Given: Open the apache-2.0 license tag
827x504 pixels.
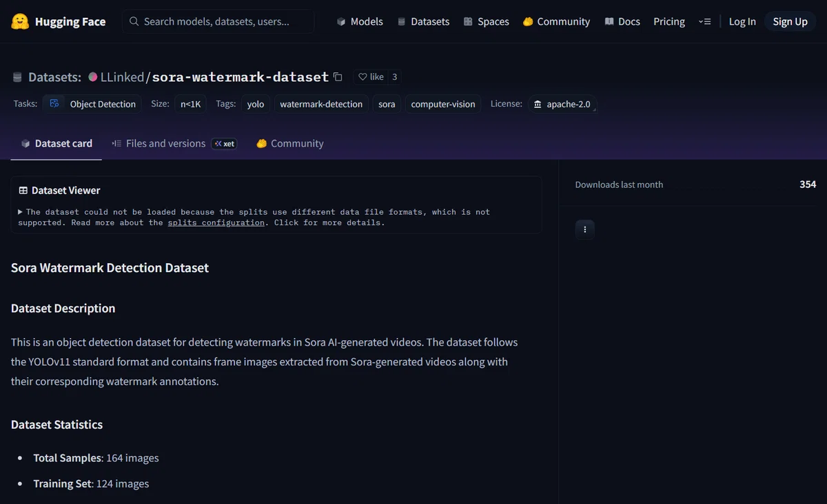Looking at the screenshot, I should [x=562, y=104].
